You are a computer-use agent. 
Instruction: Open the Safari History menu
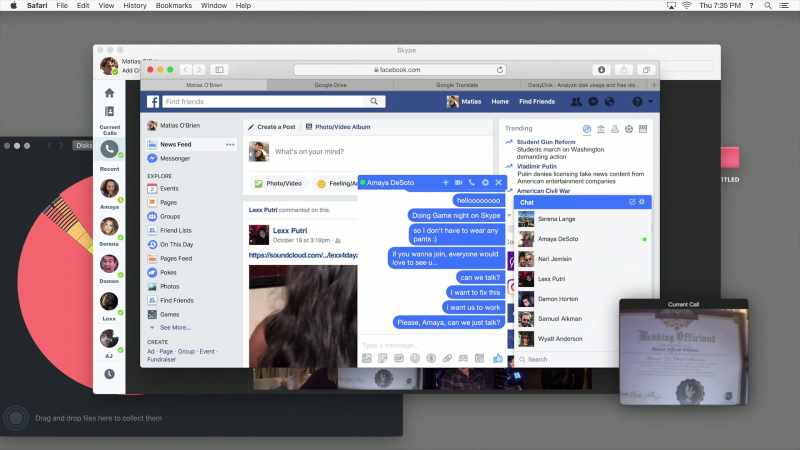[135, 6]
